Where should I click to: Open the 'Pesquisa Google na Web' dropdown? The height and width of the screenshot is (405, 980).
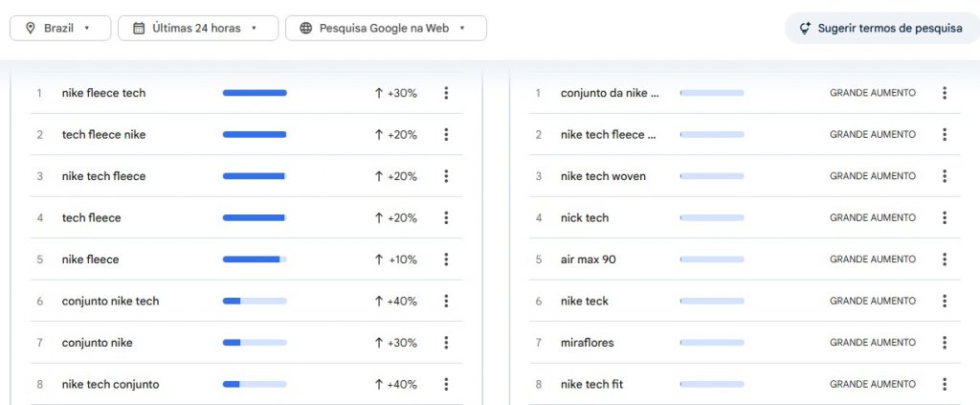(386, 28)
